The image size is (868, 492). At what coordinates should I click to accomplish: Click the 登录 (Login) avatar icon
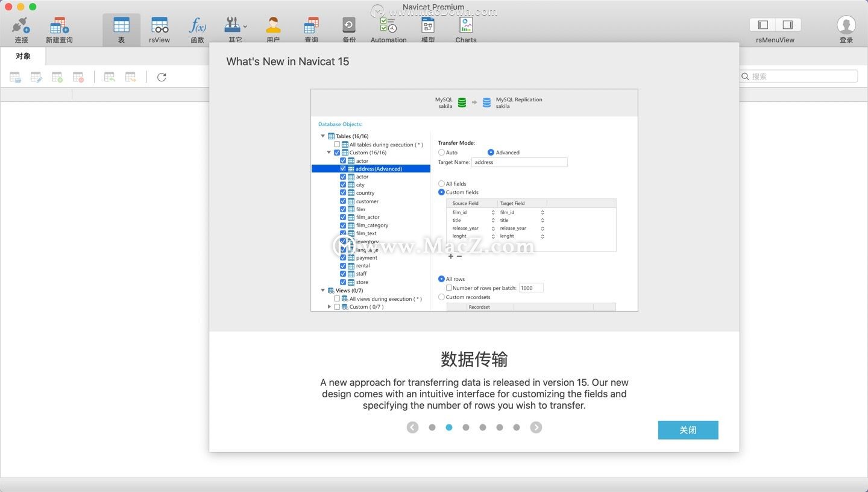pyautogui.click(x=846, y=25)
